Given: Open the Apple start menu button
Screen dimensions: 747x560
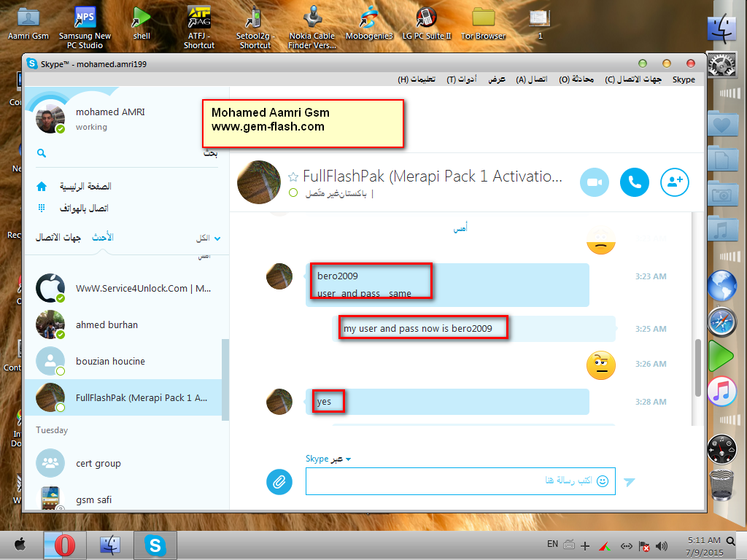Looking at the screenshot, I should click(20, 545).
